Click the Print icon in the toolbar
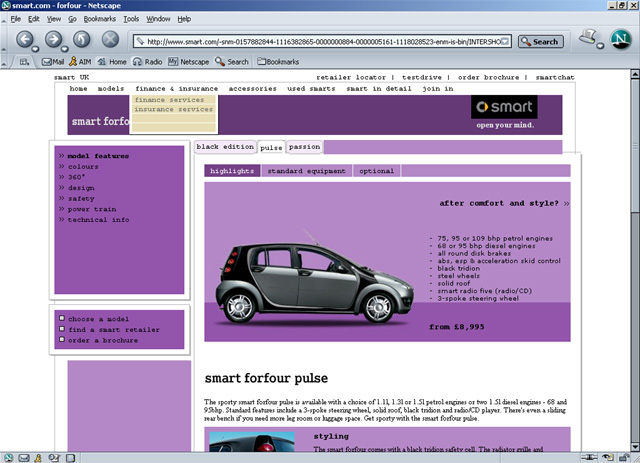 point(587,37)
